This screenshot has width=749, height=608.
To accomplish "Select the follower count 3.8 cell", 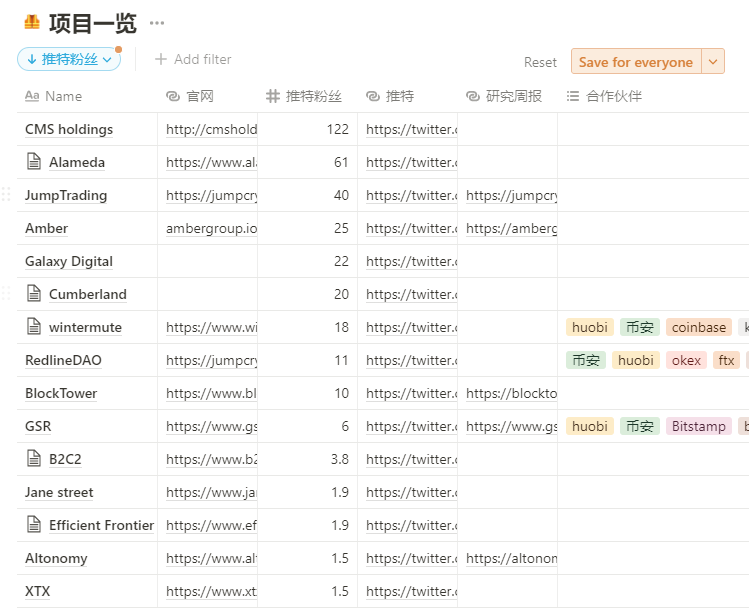I will (x=308, y=459).
